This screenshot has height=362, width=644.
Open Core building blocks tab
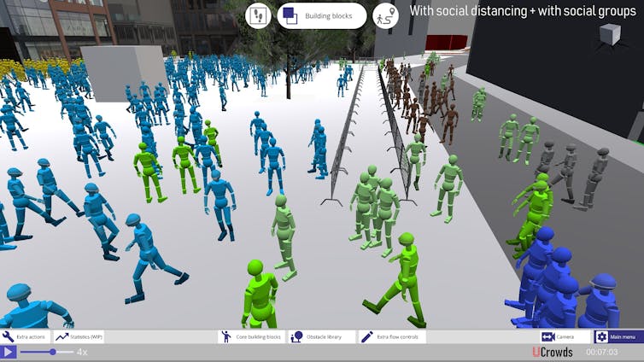pyautogui.click(x=251, y=337)
